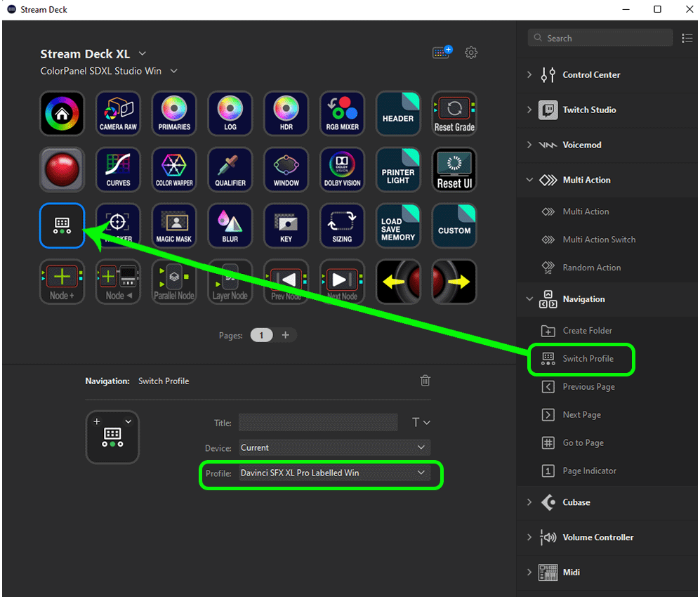The height and width of the screenshot is (597, 700).
Task: Expand the Cubase category
Action: [530, 502]
